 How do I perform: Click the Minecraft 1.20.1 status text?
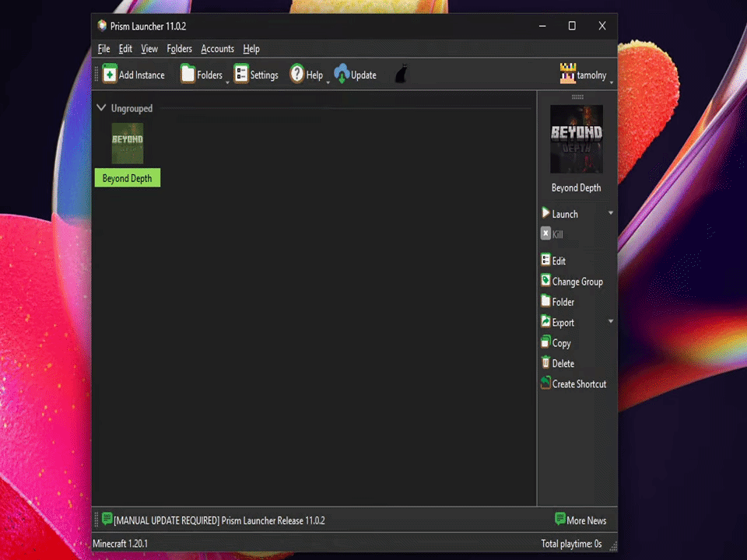(120, 544)
